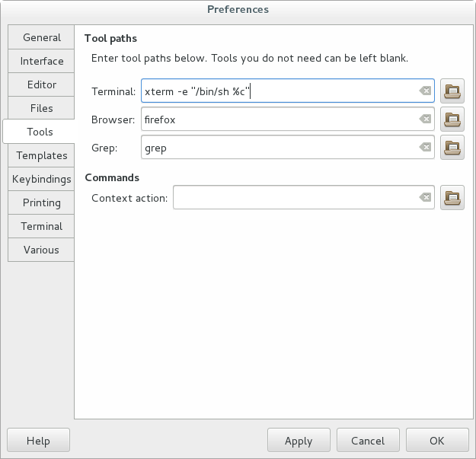This screenshot has width=476, height=459.
Task: Open the Interface tab
Action: click(42, 61)
